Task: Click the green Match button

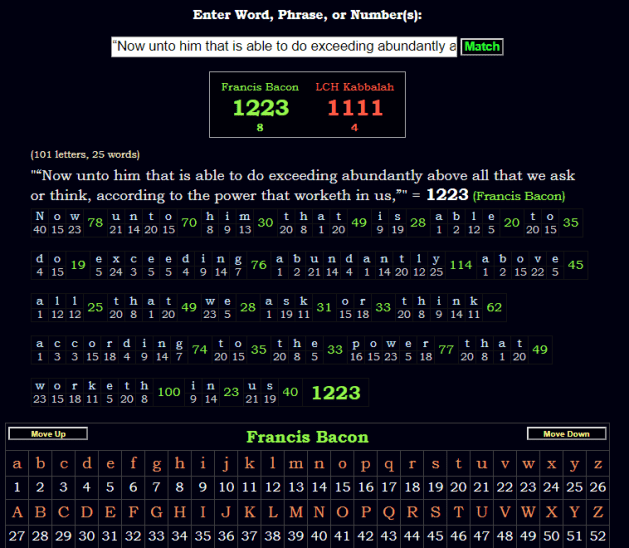Action: (482, 47)
